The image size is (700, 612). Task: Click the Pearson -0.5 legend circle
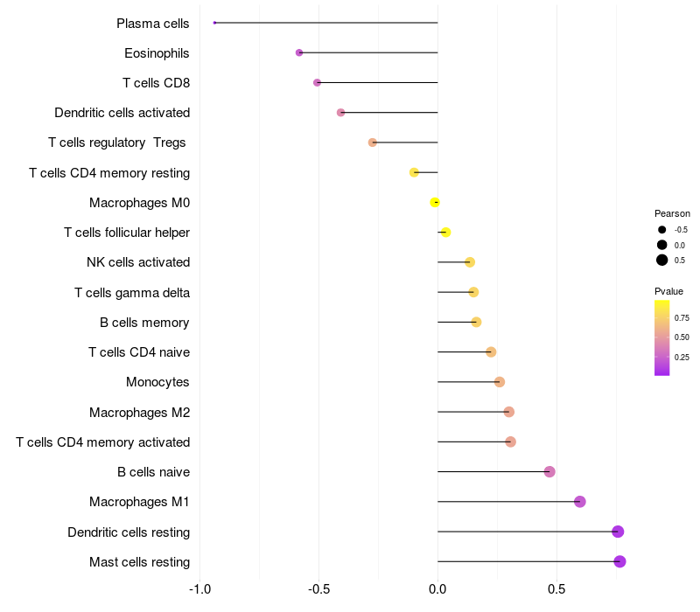[x=662, y=230]
